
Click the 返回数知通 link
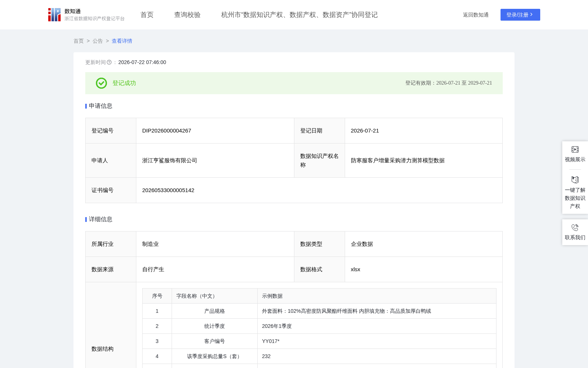(x=476, y=15)
